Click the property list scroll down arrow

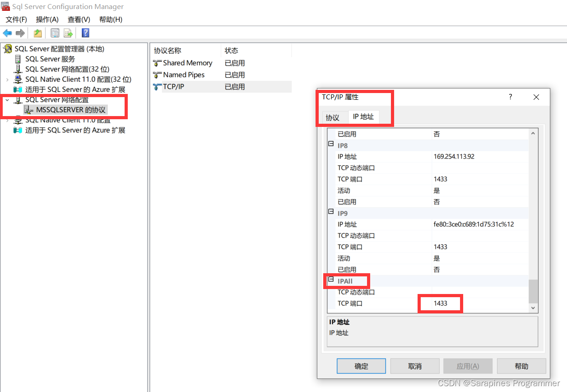tap(533, 308)
